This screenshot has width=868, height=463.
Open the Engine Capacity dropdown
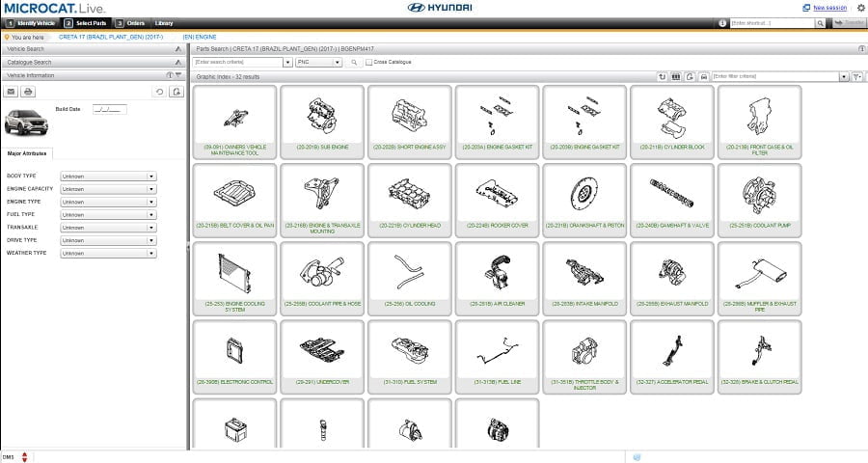coord(108,189)
